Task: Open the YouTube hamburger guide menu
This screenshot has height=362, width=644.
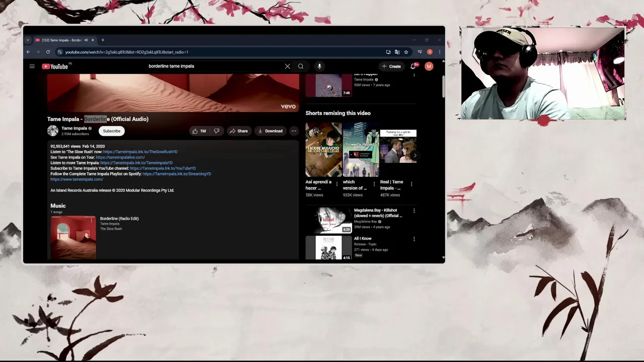Action: tap(32, 66)
